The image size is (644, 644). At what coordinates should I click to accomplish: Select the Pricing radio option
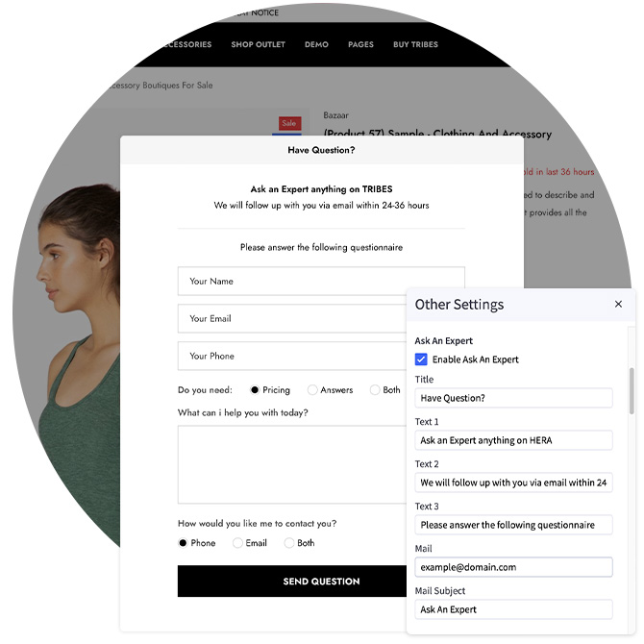click(255, 390)
